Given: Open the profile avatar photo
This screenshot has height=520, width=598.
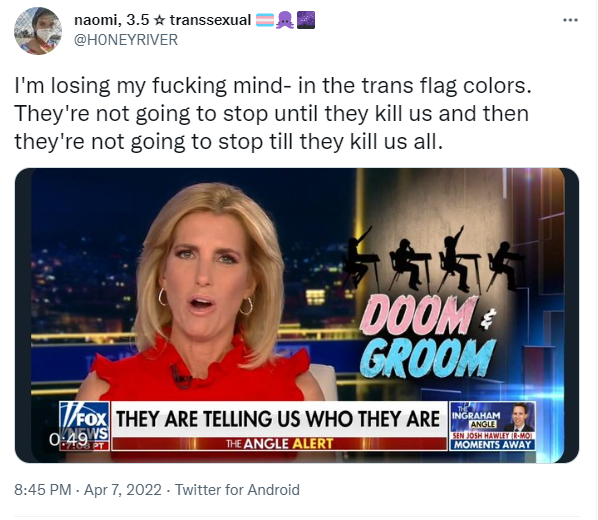Looking at the screenshot, I should 38,31.
